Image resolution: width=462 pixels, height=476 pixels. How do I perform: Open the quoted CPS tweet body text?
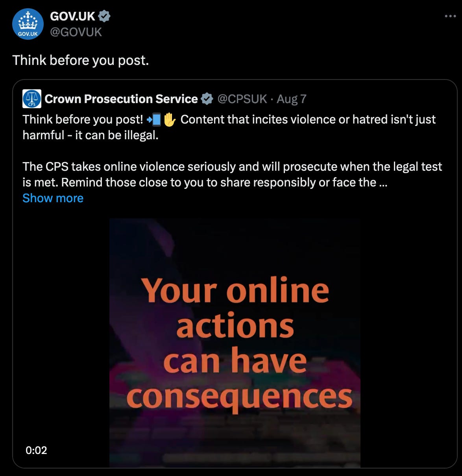coord(232,151)
